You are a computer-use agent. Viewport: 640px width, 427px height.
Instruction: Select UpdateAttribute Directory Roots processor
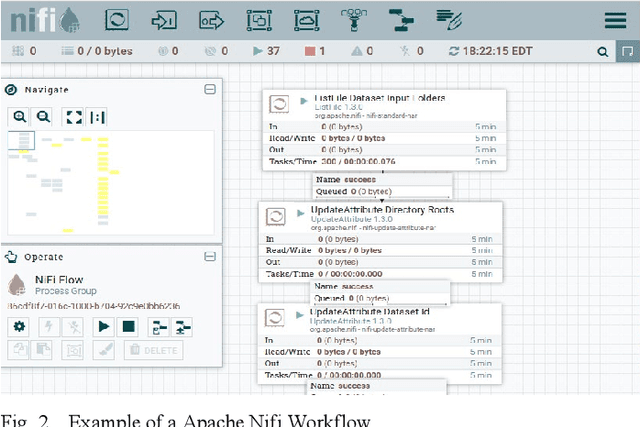[x=380, y=242]
